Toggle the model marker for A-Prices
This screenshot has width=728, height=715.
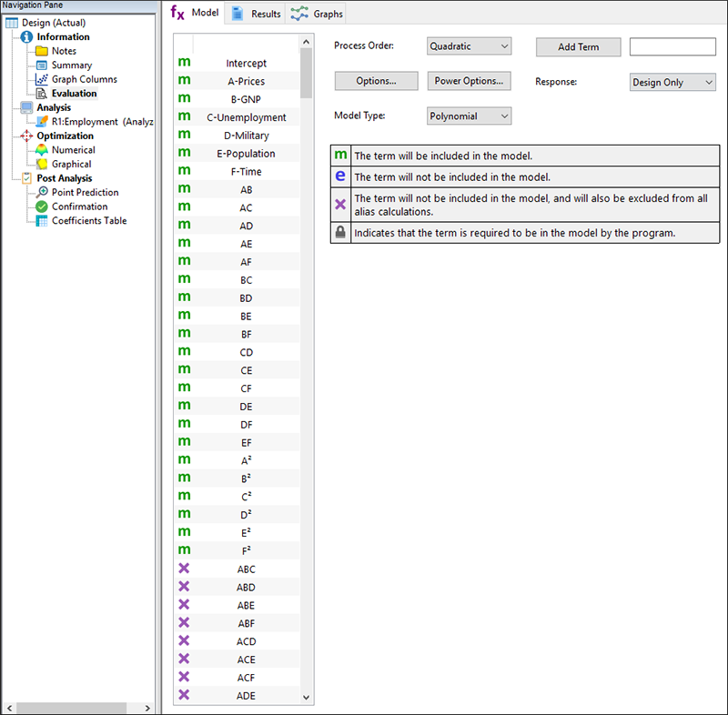(x=184, y=81)
